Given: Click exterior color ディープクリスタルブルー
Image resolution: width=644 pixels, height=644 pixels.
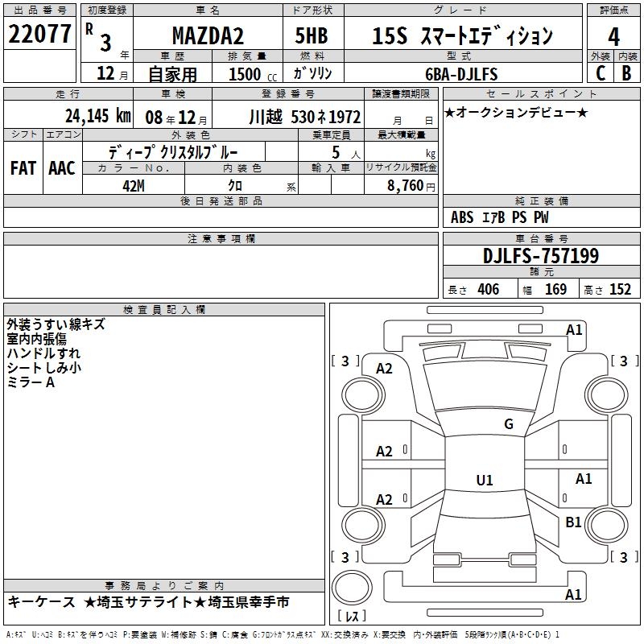Looking at the screenshot, I should [173, 152].
